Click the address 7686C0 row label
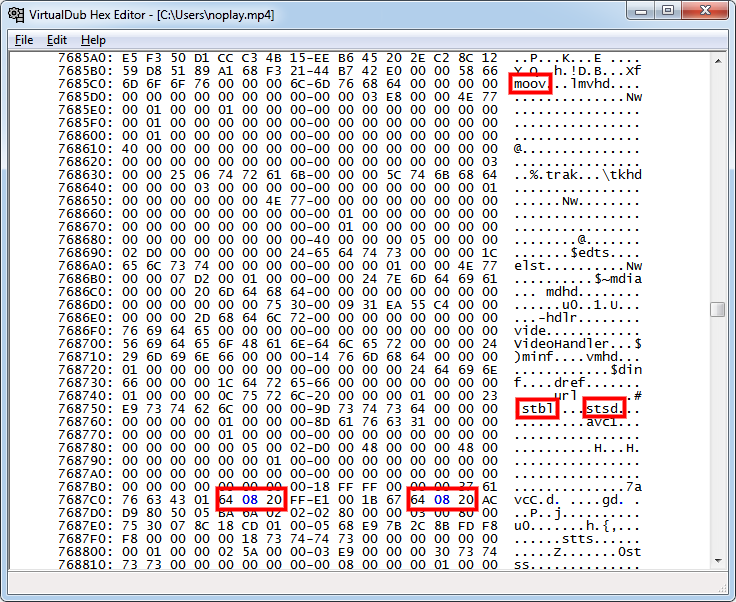Screen dimensions: 736x602 click(x=85, y=292)
